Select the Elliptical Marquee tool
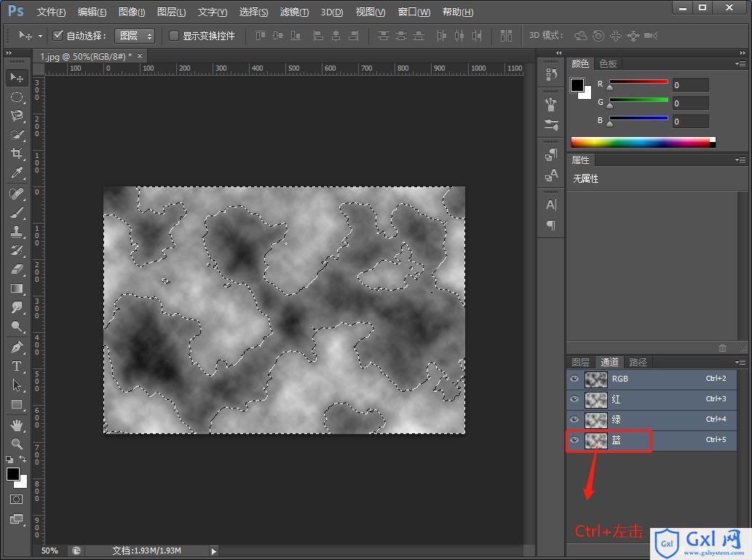 pos(17,97)
